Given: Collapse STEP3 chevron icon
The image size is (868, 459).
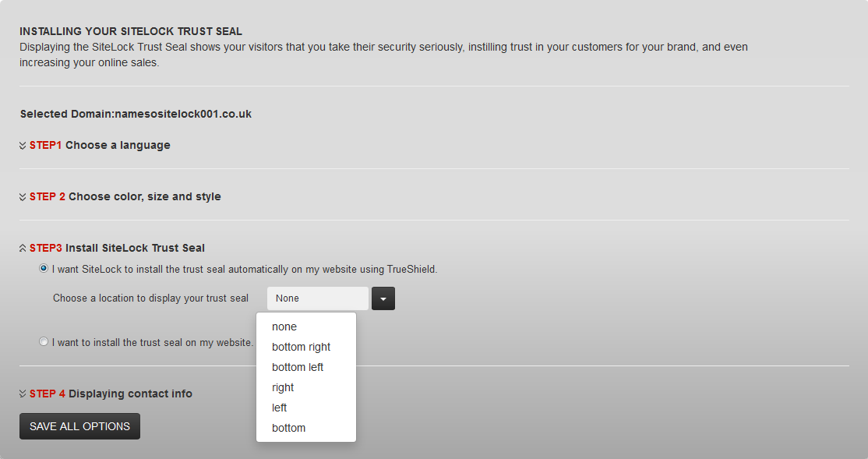Looking at the screenshot, I should click(23, 248).
